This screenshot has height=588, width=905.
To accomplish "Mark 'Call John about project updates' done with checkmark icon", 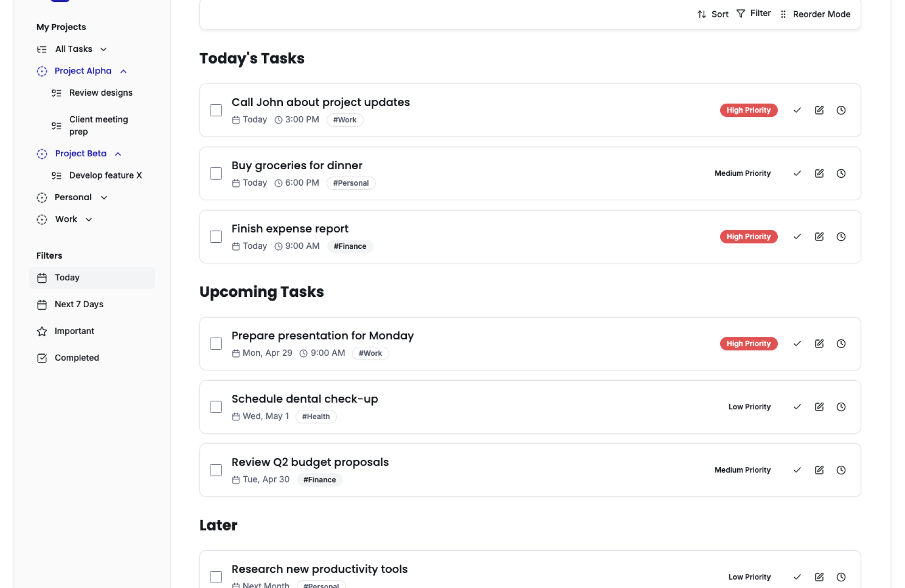I will (x=797, y=110).
